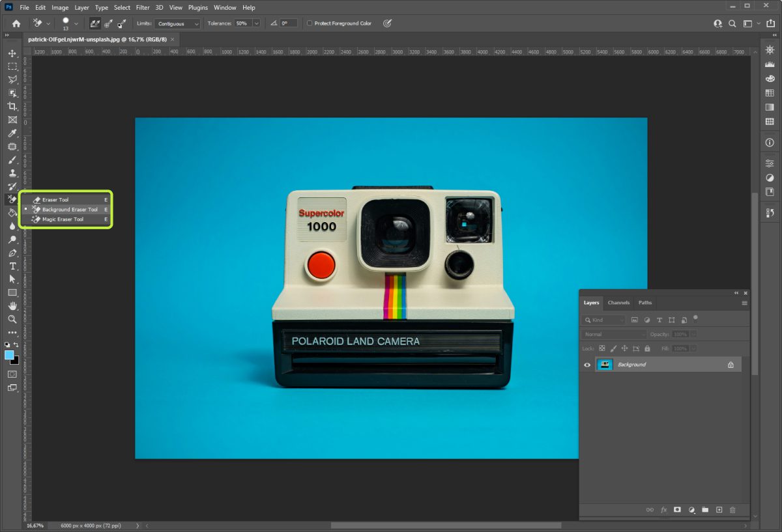Select the Rectangle shape tool

pyautogui.click(x=12, y=293)
